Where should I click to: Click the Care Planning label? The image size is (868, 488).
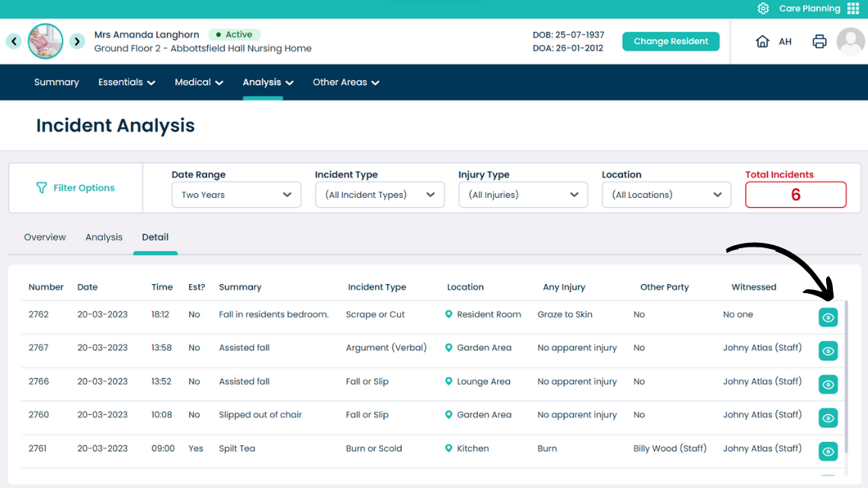coord(810,8)
